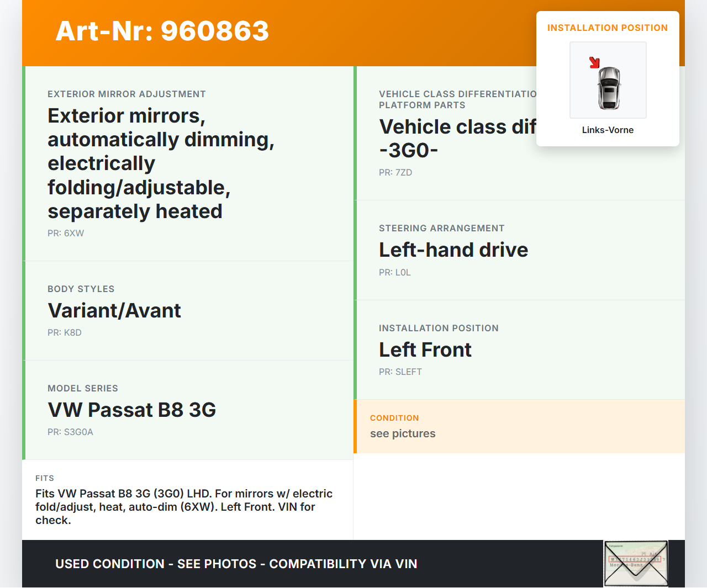Select the Left-hand drive value
This screenshot has height=588, width=707.
[x=453, y=250]
